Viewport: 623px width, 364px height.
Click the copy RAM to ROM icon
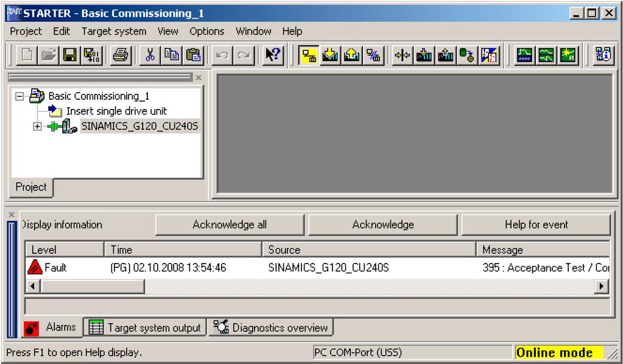point(467,55)
